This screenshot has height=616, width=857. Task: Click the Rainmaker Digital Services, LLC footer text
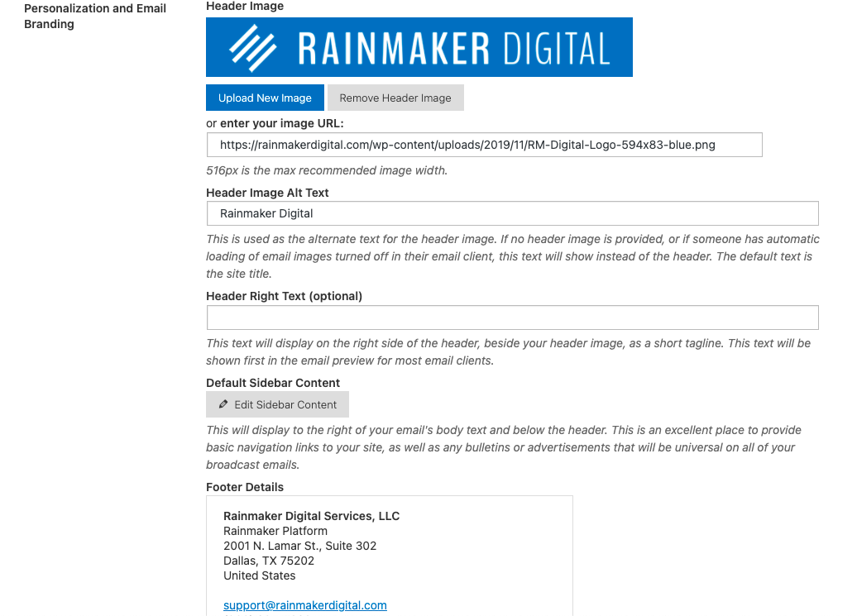pos(311,515)
